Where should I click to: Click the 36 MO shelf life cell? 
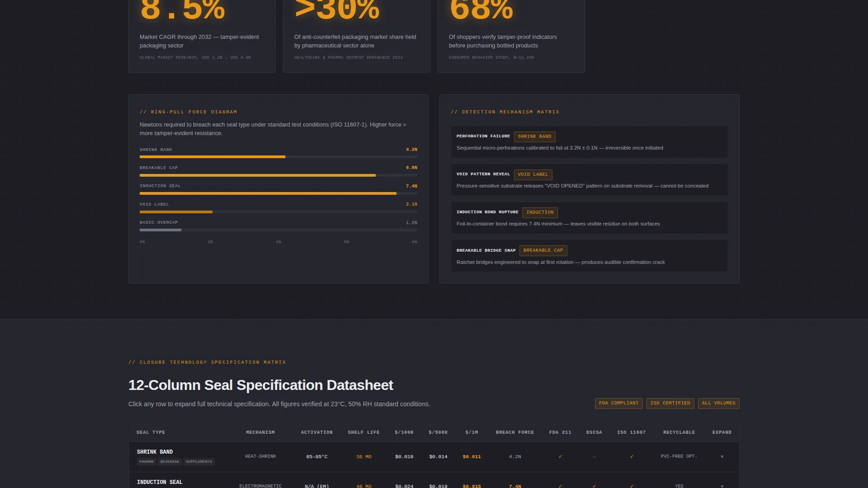(x=363, y=457)
